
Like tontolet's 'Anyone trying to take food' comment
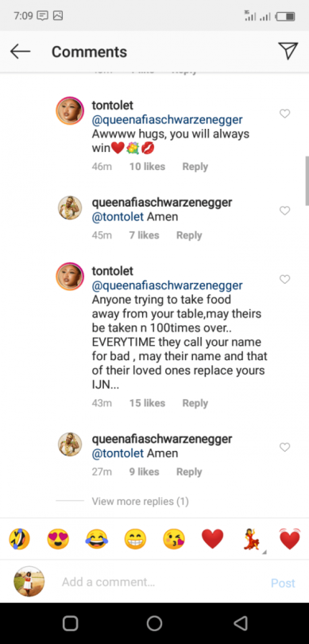[x=285, y=279]
